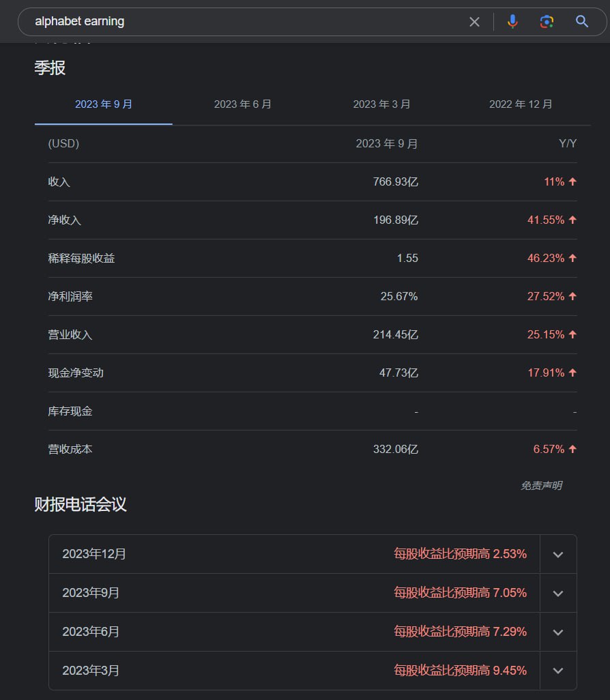Viewport: 610px width, 700px height.
Task: Show the 2022年12月 quarterly tab
Action: tap(521, 104)
